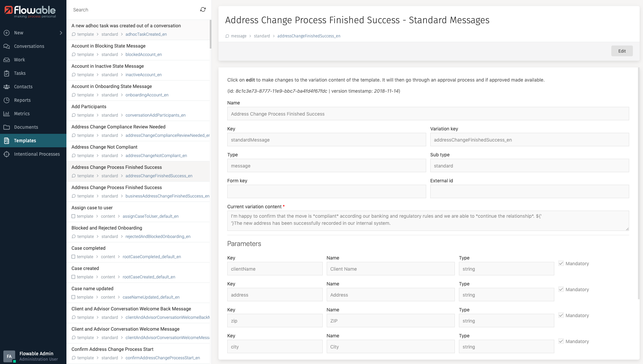Click the Metrics bar chart icon

tap(7, 114)
